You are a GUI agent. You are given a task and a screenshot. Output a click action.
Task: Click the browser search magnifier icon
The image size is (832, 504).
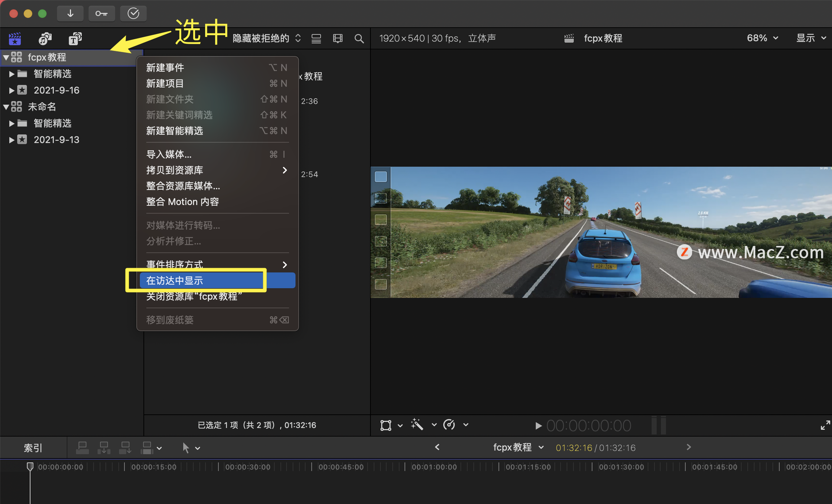[359, 39]
